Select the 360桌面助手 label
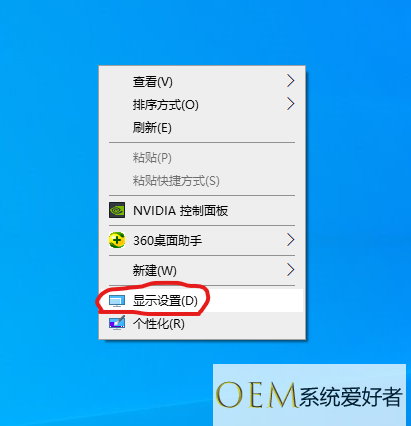411x426 pixels. pyautogui.click(x=167, y=240)
